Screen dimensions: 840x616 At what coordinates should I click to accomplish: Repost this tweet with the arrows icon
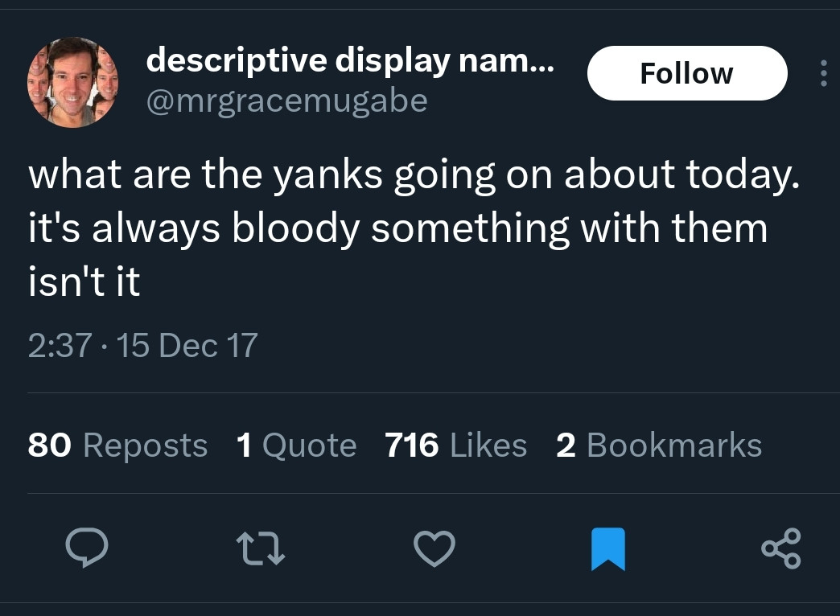[261, 549]
